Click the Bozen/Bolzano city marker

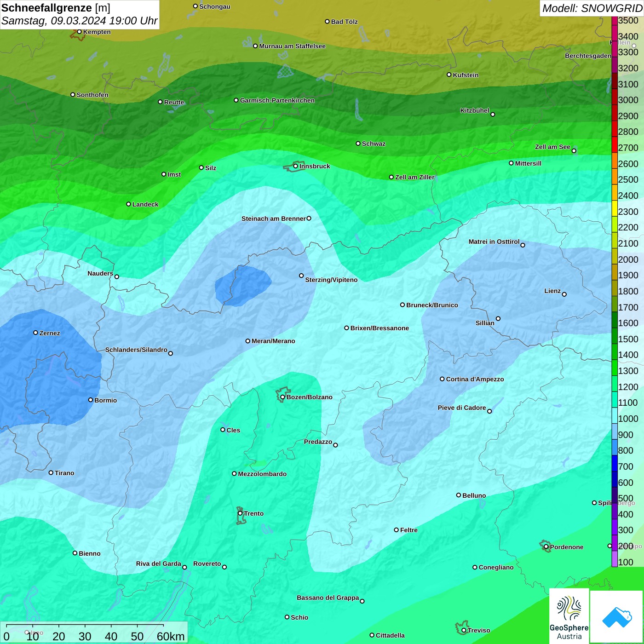pos(282,397)
